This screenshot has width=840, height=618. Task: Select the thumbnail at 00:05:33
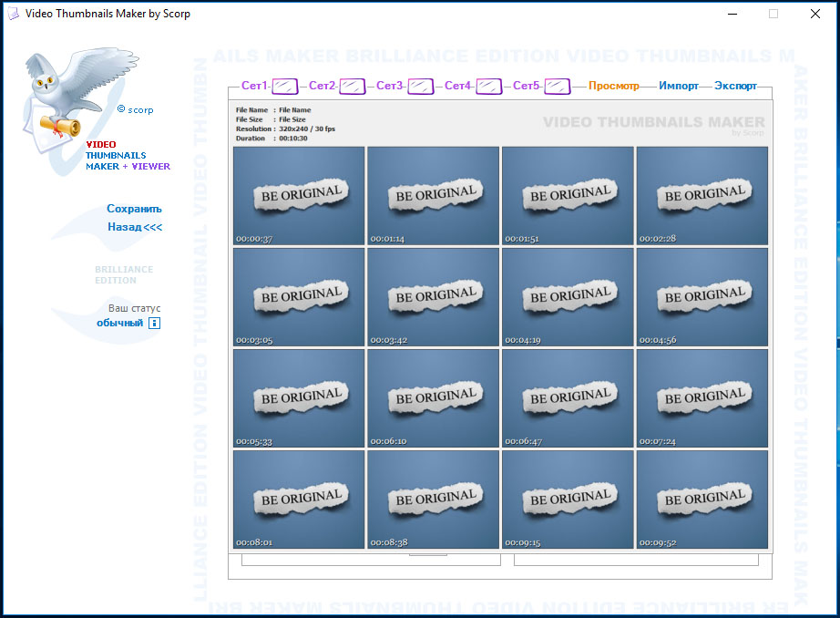tap(299, 398)
